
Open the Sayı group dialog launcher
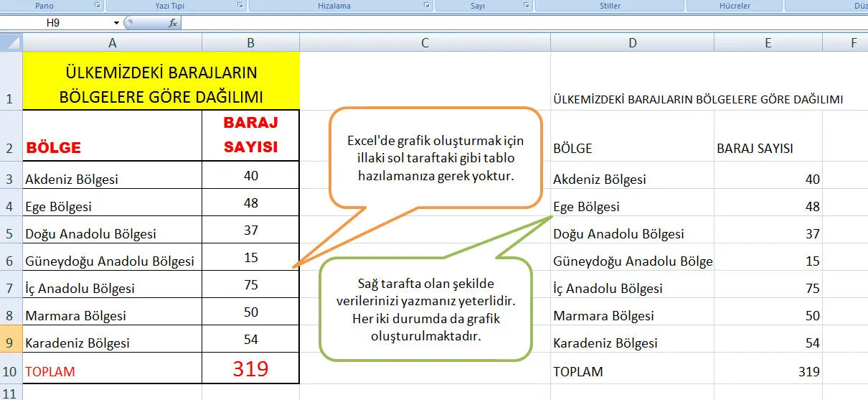527,6
